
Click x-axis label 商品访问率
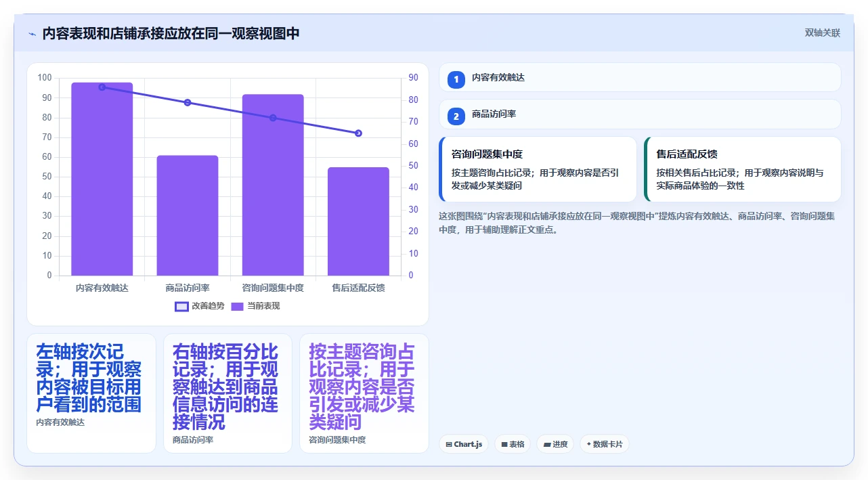(188, 288)
